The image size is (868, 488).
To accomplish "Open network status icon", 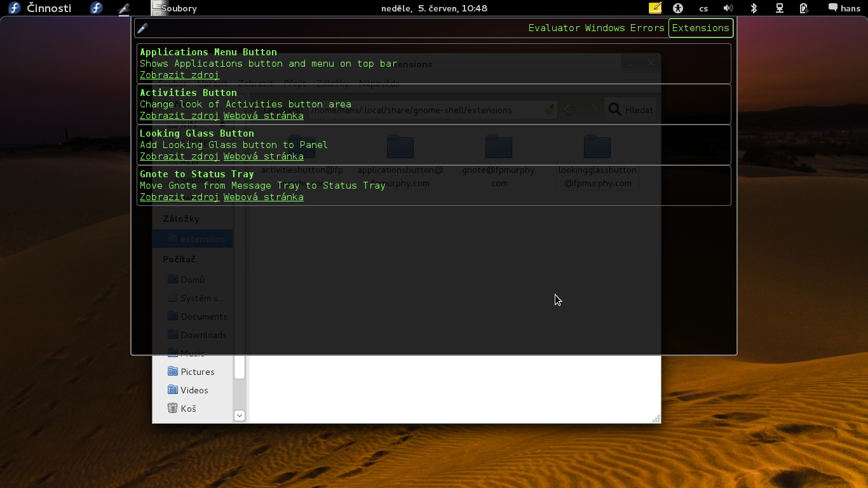I will [779, 8].
